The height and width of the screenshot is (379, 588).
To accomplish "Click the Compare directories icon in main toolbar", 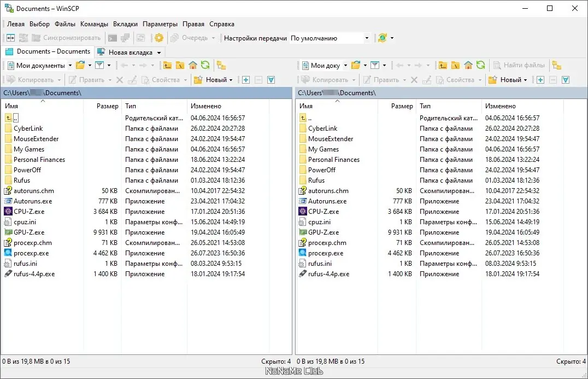I will 10,38.
